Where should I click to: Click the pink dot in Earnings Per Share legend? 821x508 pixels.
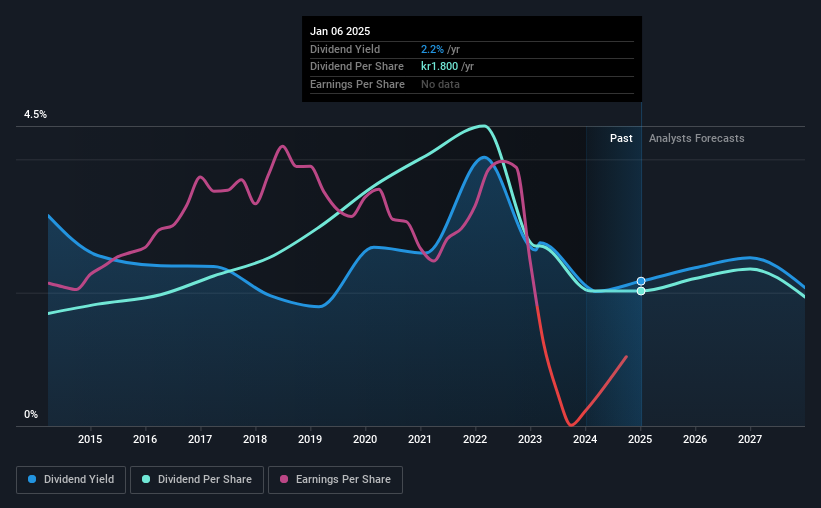284,479
